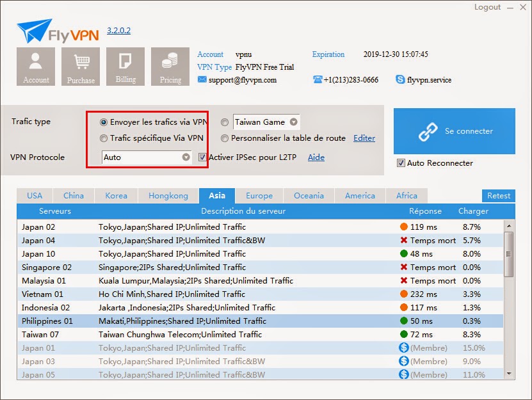The width and height of the screenshot is (532, 400).
Task: Click the Retest button
Action: (499, 196)
